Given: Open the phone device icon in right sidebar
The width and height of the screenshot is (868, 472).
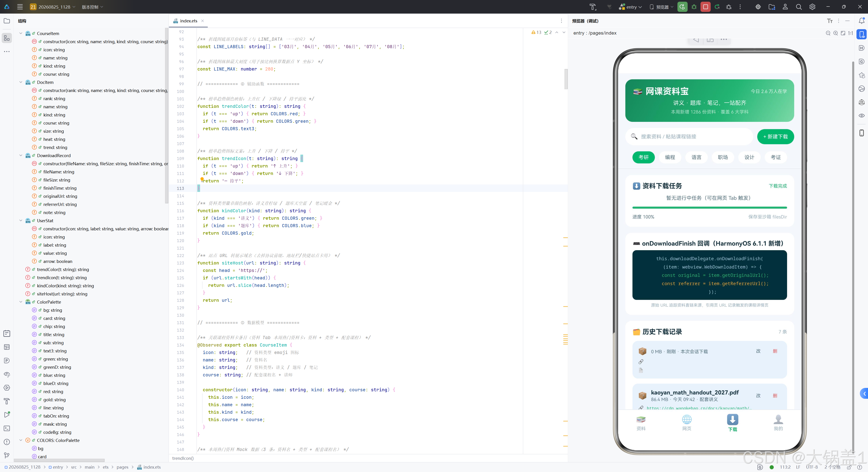Looking at the screenshot, I should tap(862, 133).
